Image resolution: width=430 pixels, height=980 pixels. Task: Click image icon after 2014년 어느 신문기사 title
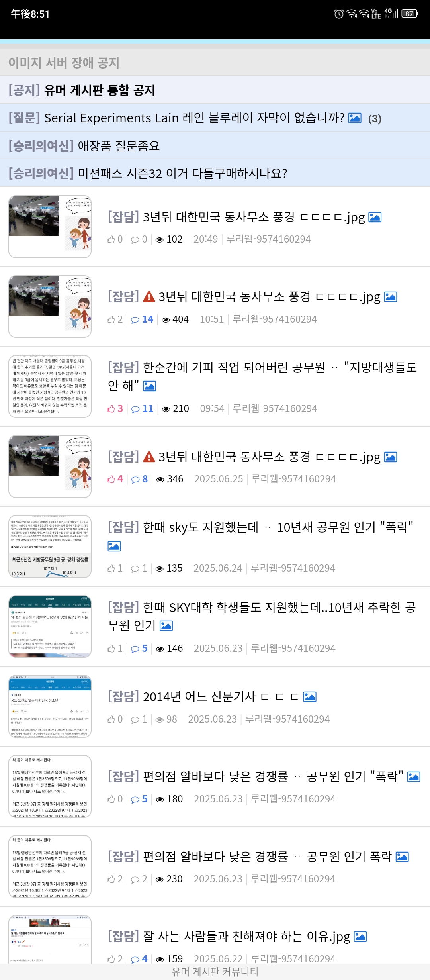coord(310,697)
